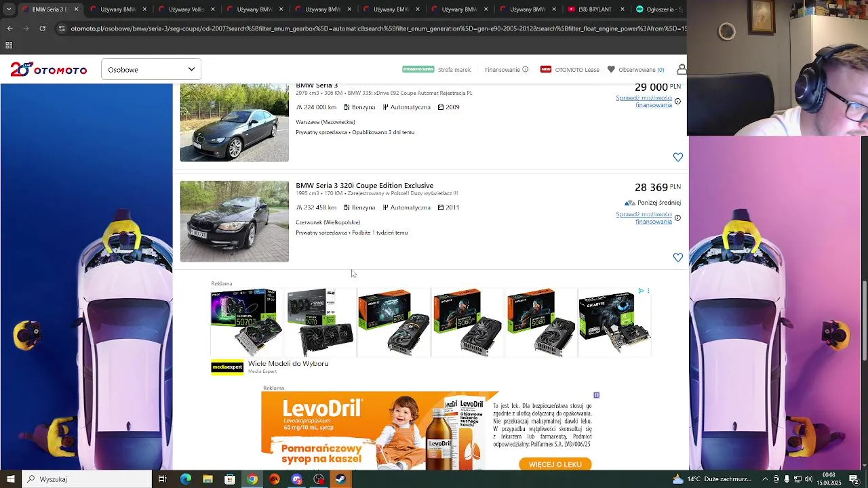This screenshot has width=868, height=488.
Task: Open the volume control in tray
Action: point(808,479)
